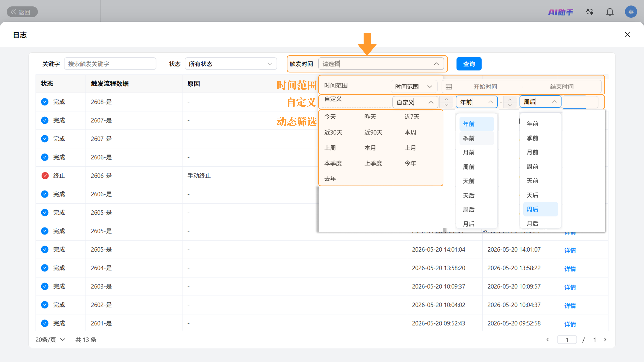Image resolution: width=644 pixels, height=362 pixels.
Task: Select 上月 quick filter
Action: tap(410, 148)
